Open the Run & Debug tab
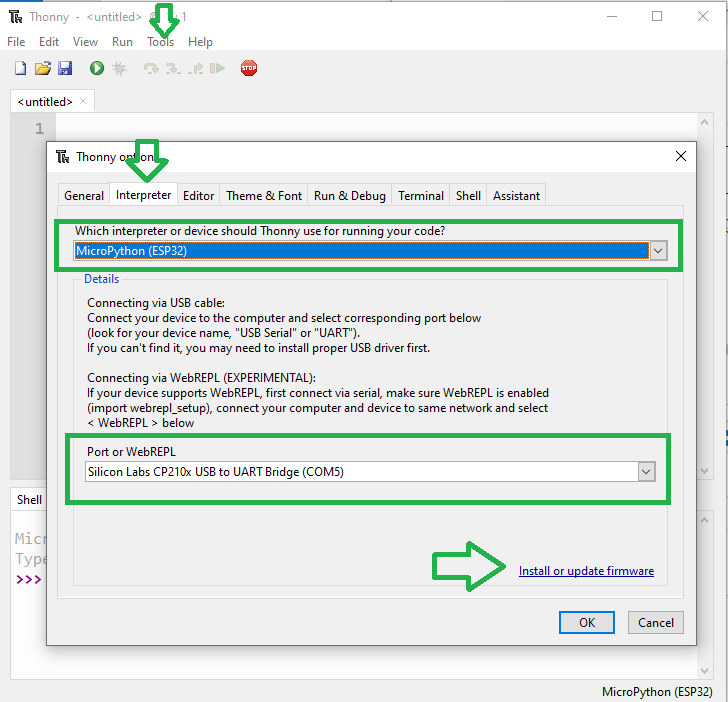The height and width of the screenshot is (702, 728). click(x=350, y=196)
